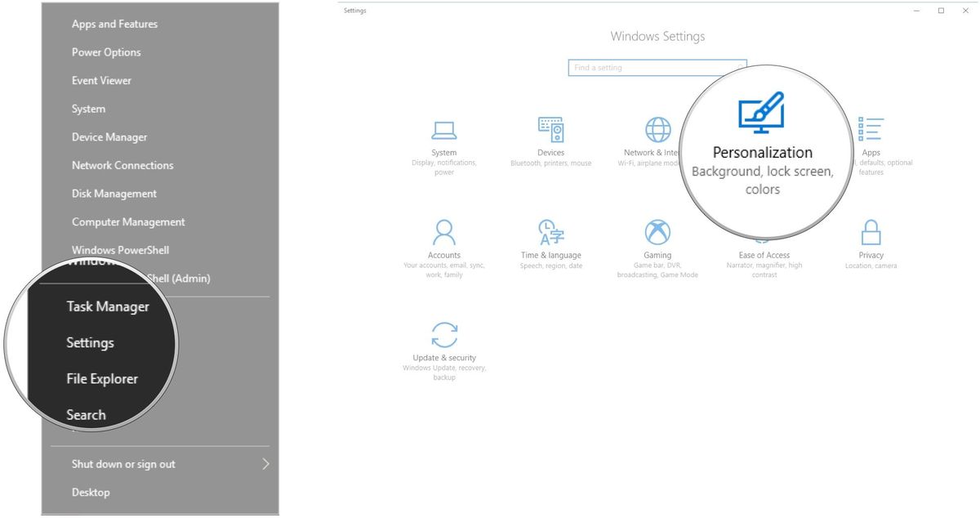The width and height of the screenshot is (980, 518).
Task: Open File Explorer from the power menu
Action: click(102, 378)
